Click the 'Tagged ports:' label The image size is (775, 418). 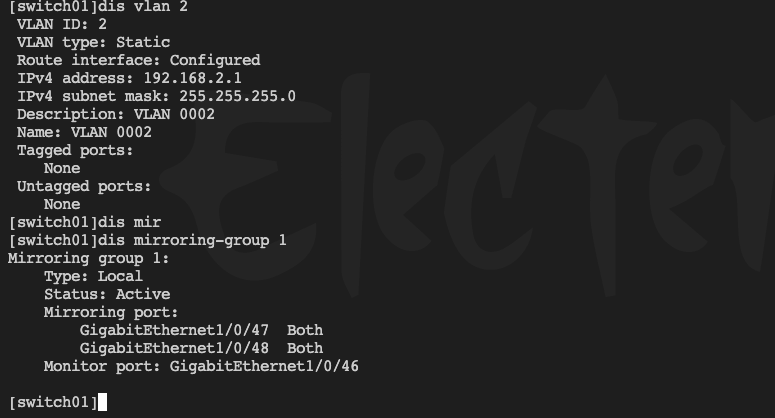click(75, 150)
